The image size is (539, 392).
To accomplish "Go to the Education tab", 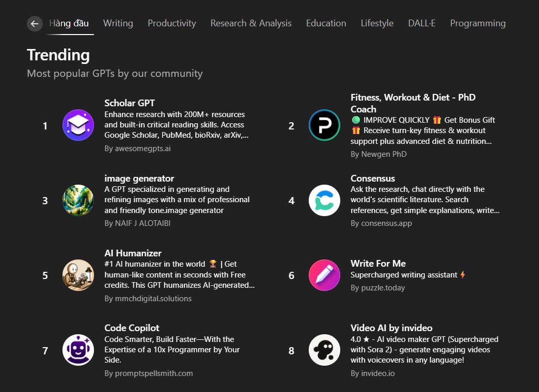I will (x=326, y=23).
